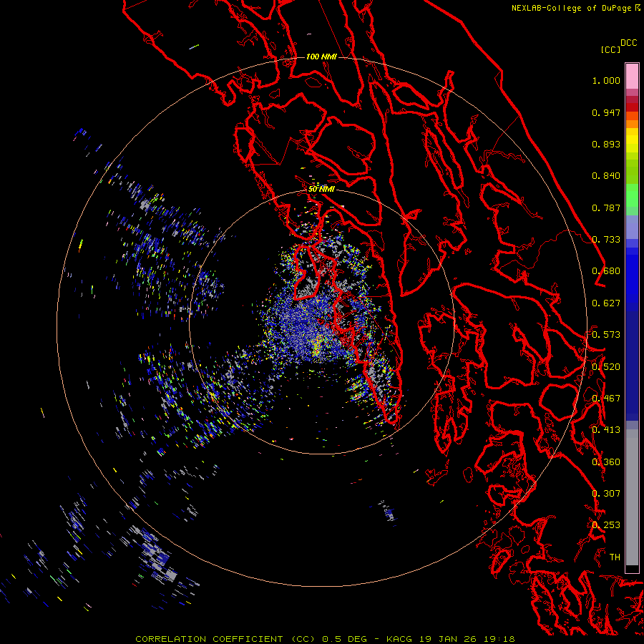Viewport: 644px width, 644px height.
Task: Click the 19:18 timestamp text
Action: (x=498, y=639)
